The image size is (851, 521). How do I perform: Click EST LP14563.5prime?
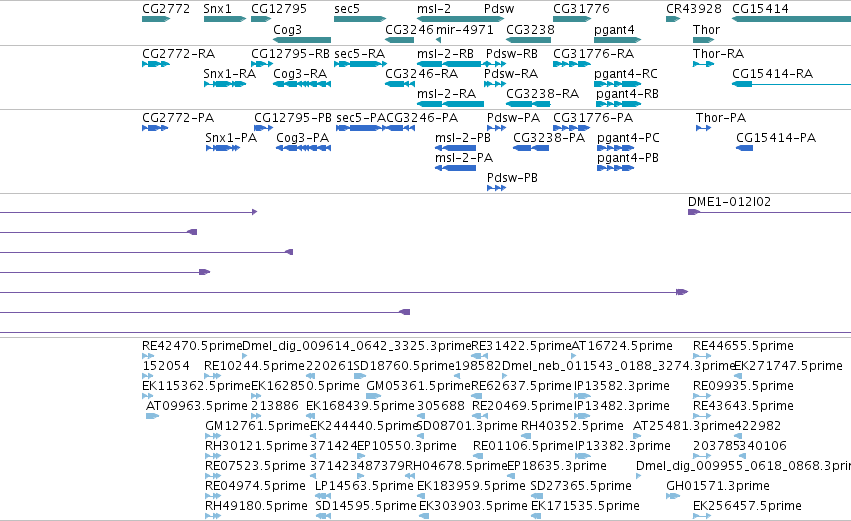[323, 496]
